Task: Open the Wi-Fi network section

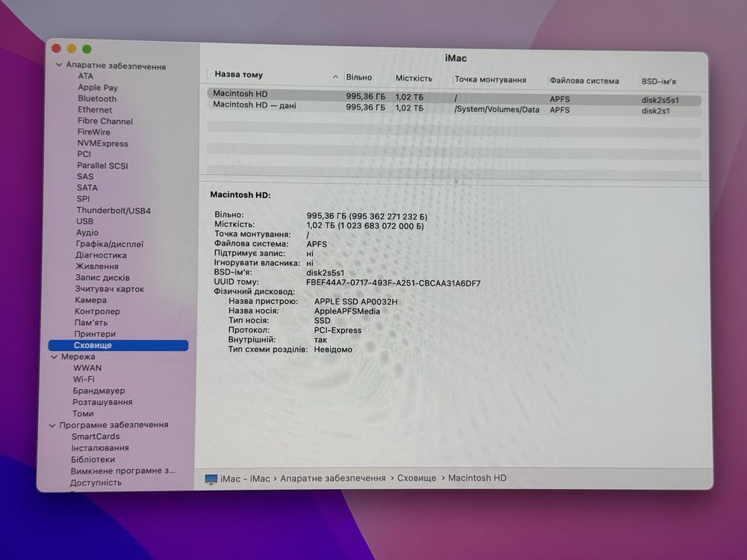Action: [x=84, y=379]
